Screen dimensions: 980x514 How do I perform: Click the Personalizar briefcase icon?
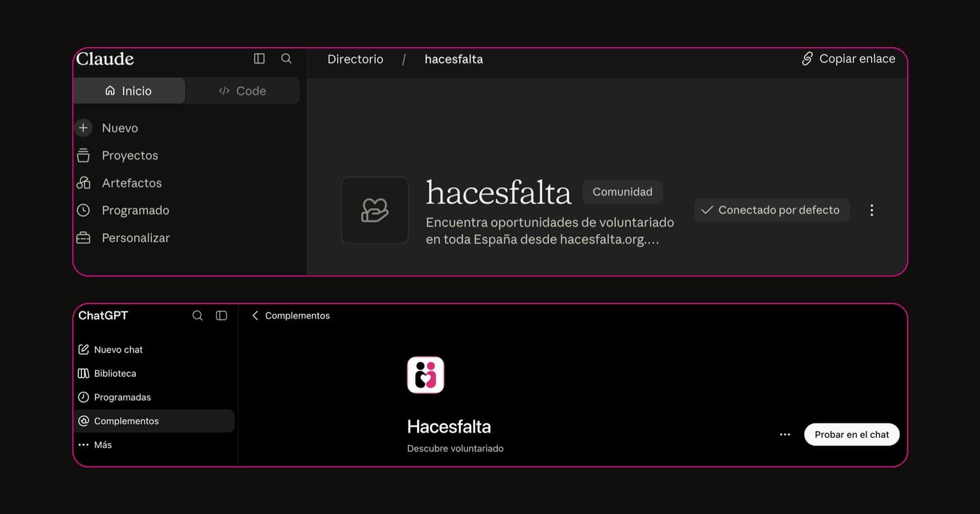(x=83, y=238)
